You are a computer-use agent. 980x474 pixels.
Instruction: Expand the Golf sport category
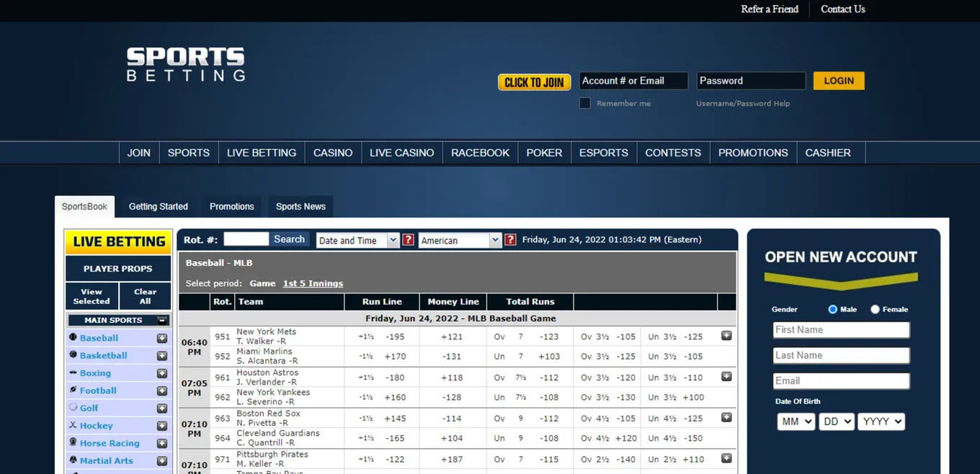[162, 408]
